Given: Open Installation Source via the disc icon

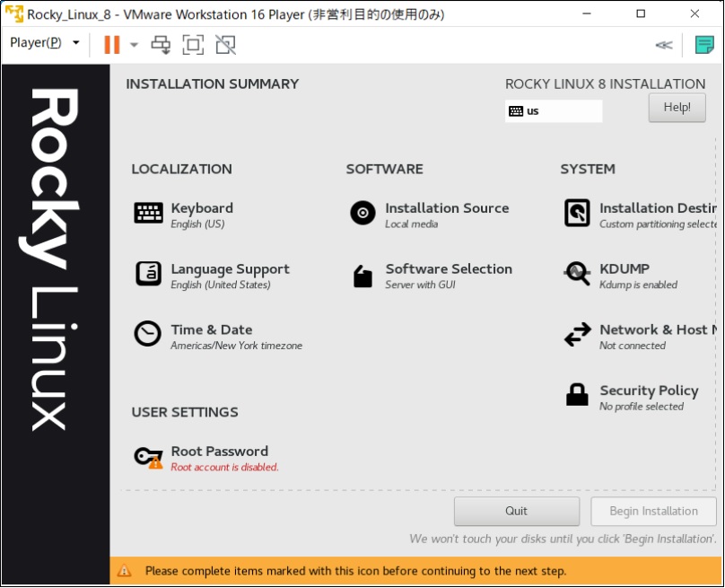Looking at the screenshot, I should [x=362, y=213].
